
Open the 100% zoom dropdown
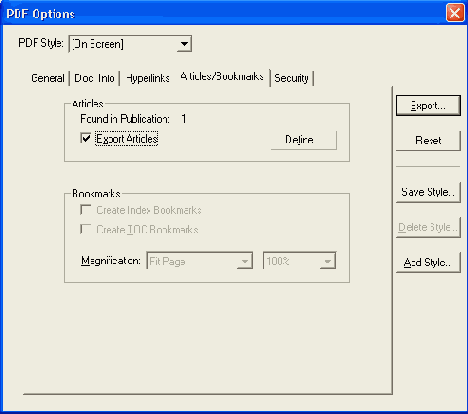[x=299, y=261]
